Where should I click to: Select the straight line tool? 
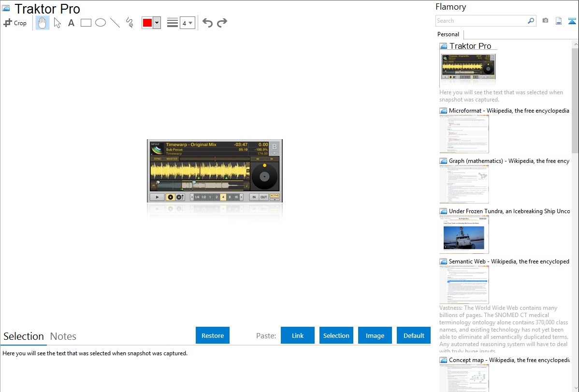[115, 23]
